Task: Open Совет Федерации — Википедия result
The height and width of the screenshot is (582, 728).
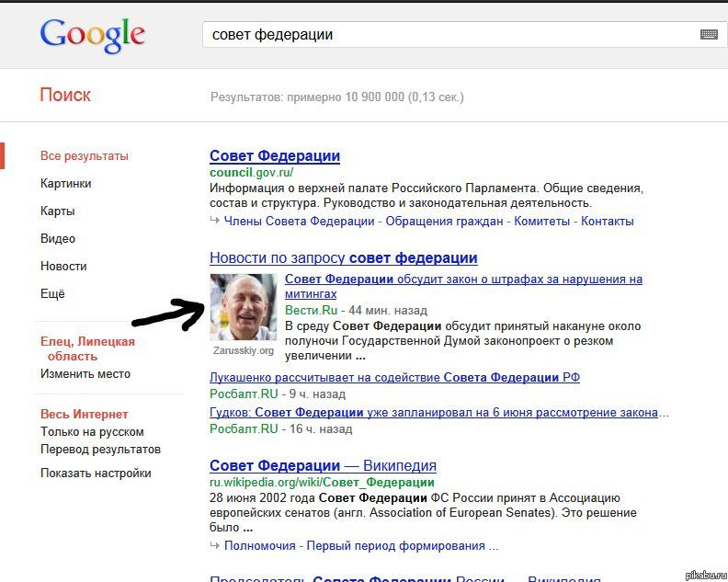Action: point(323,465)
